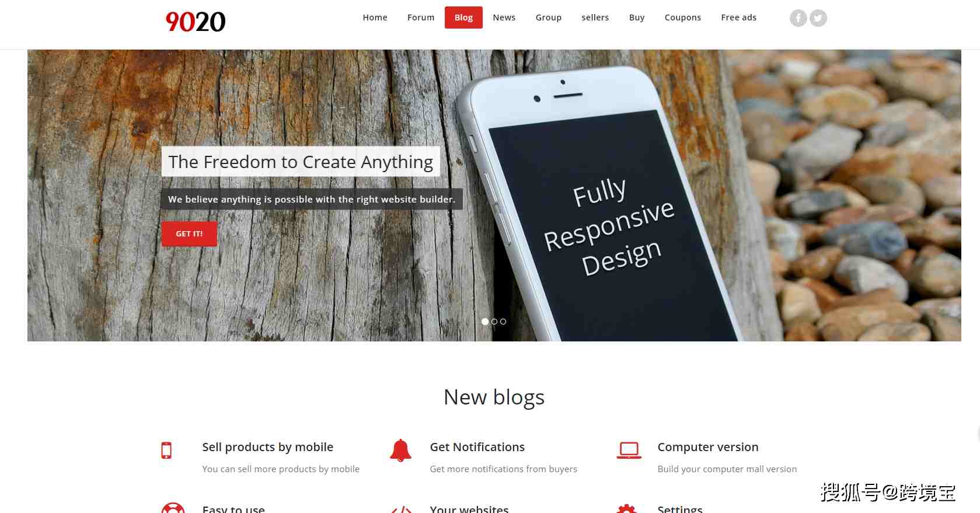Screen dimensions: 980x513
Task: Open the Get Notifications heading link
Action: tap(477, 447)
